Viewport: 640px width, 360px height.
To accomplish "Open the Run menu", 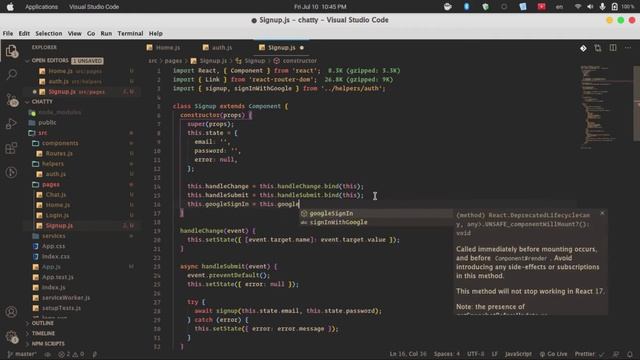I will 106,33.
